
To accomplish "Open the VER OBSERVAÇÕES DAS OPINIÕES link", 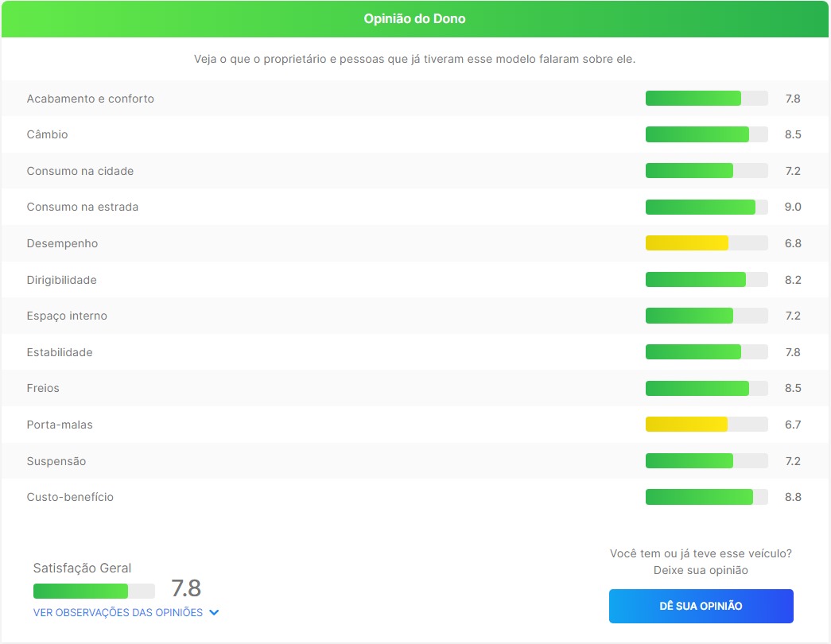I will click(118, 612).
